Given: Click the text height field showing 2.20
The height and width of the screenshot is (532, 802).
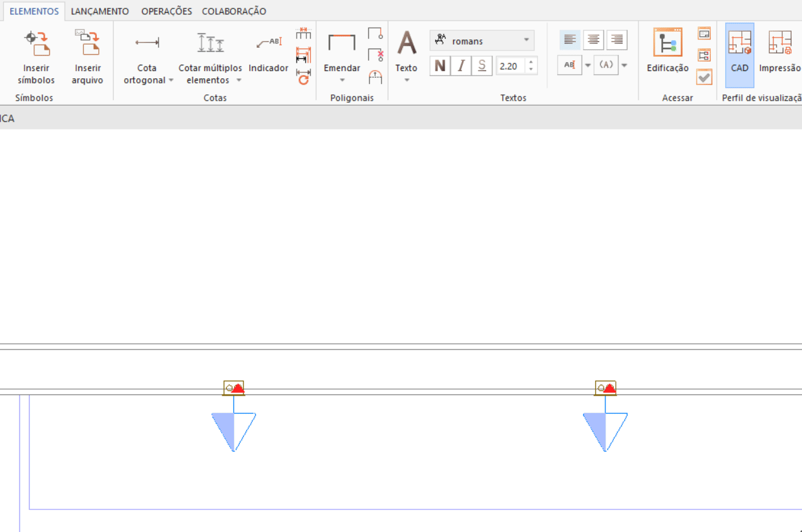Looking at the screenshot, I should click(512, 66).
